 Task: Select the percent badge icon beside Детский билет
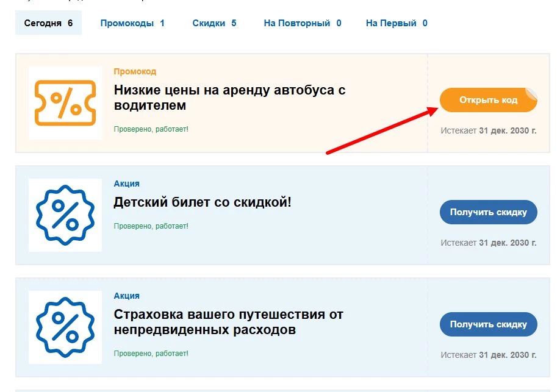coord(65,213)
